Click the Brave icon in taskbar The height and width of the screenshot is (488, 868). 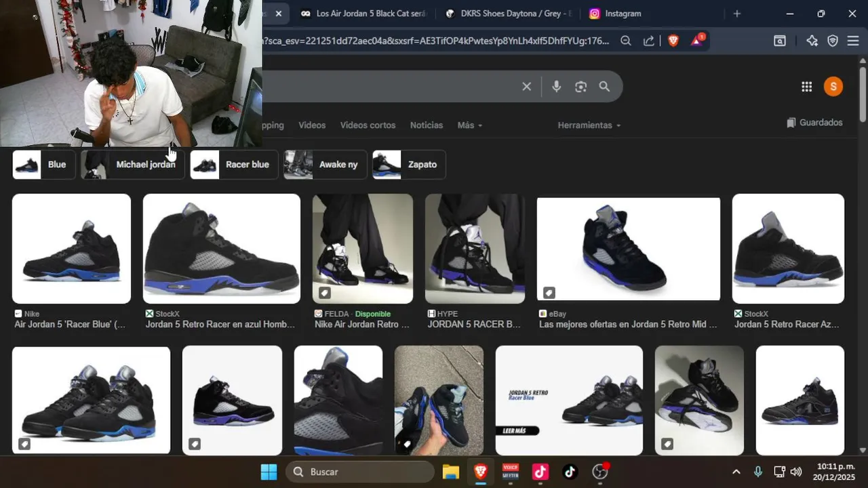click(x=481, y=472)
